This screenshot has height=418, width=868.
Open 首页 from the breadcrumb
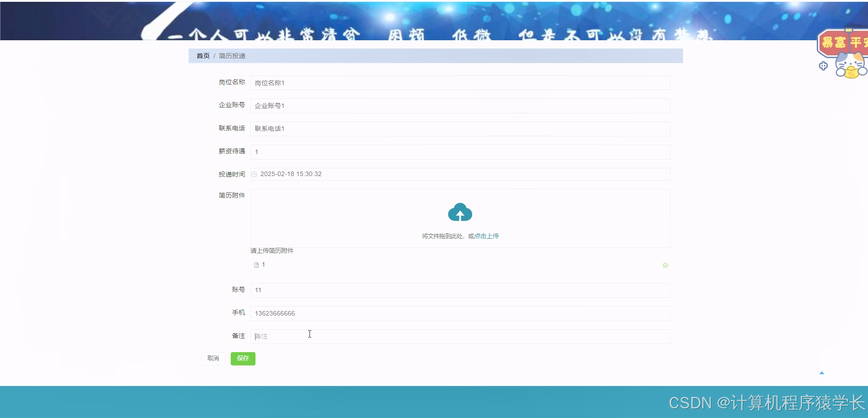pos(202,55)
